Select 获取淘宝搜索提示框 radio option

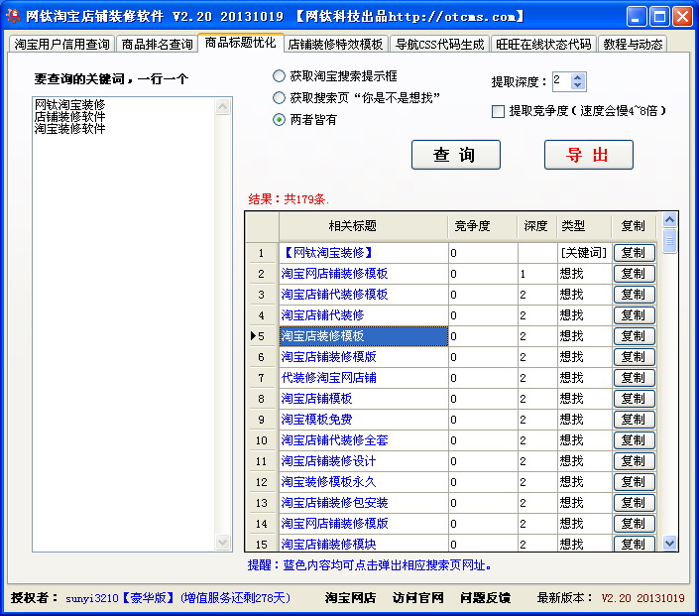[280, 76]
